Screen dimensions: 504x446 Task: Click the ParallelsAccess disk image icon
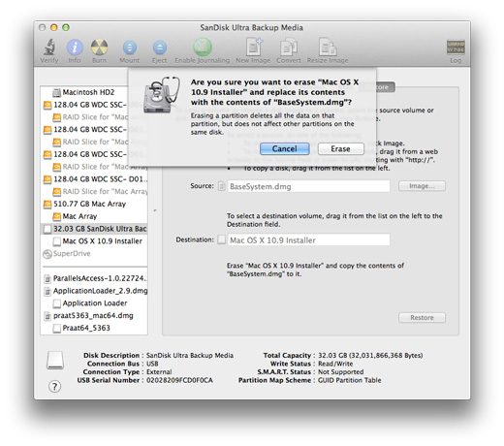pyautogui.click(x=47, y=278)
